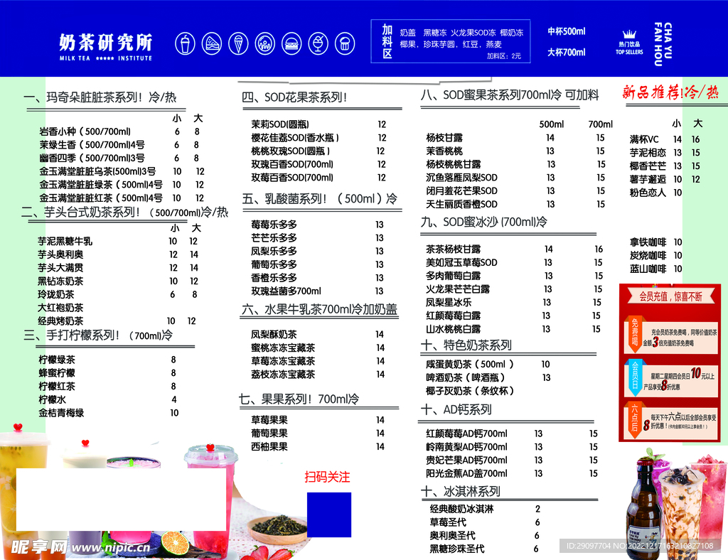Click the 阳光金蕉AD盖700ml item
Screen dimensions: 728x560
click(x=466, y=474)
